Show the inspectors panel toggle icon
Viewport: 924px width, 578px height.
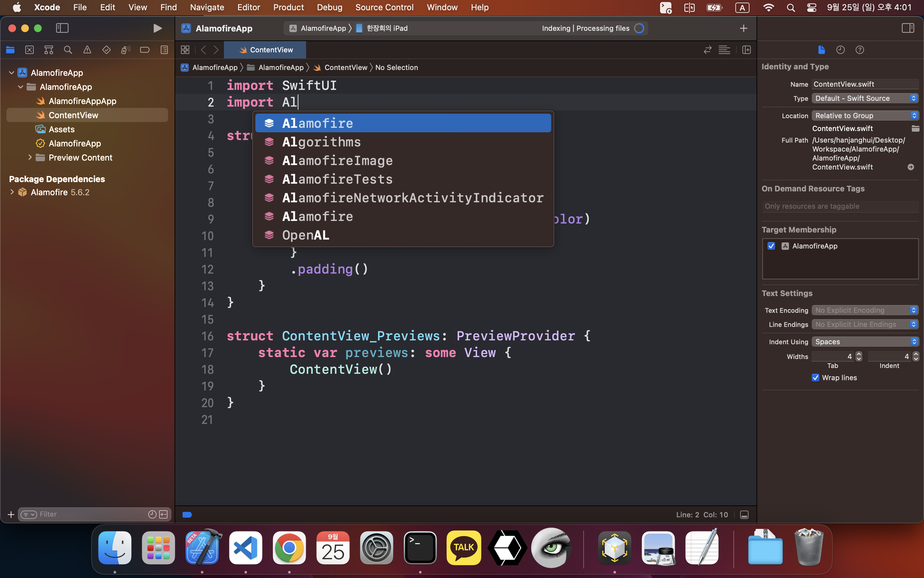coord(908,28)
